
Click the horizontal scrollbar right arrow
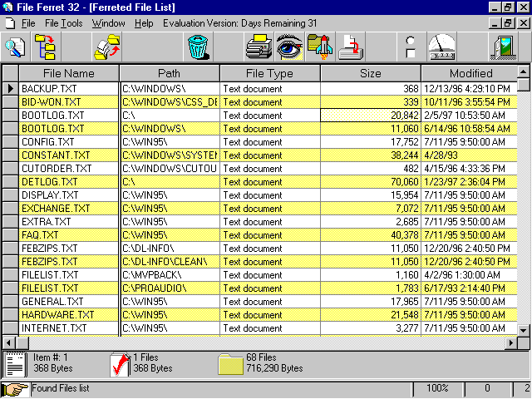click(x=511, y=342)
